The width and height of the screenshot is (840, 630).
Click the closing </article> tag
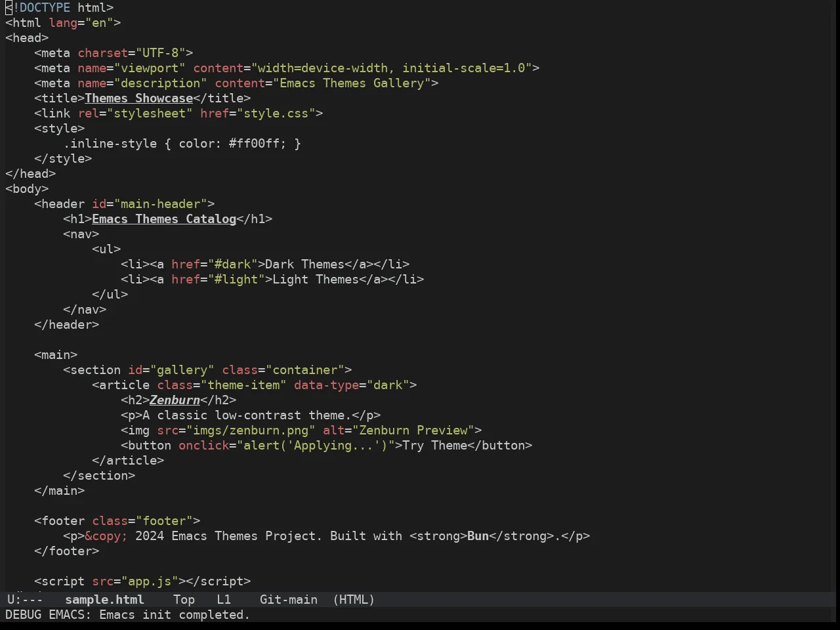[128, 461]
